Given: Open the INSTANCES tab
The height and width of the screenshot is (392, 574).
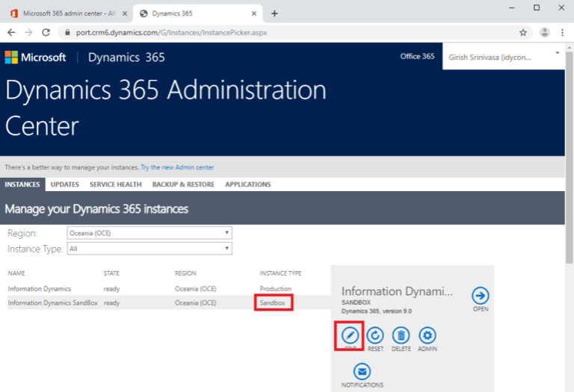Looking at the screenshot, I should [x=22, y=184].
